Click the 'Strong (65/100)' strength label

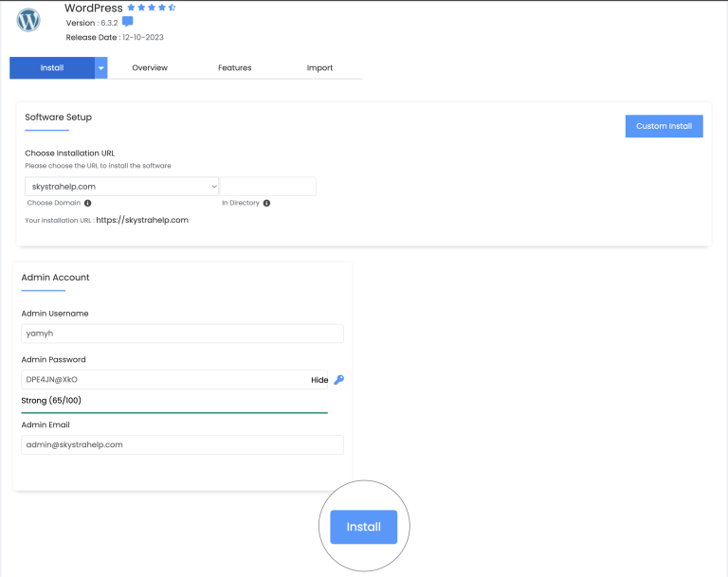coord(51,400)
